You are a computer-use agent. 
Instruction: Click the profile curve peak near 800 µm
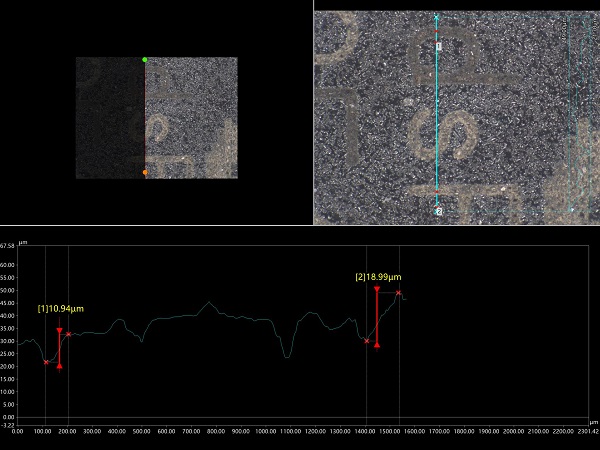pos(208,303)
